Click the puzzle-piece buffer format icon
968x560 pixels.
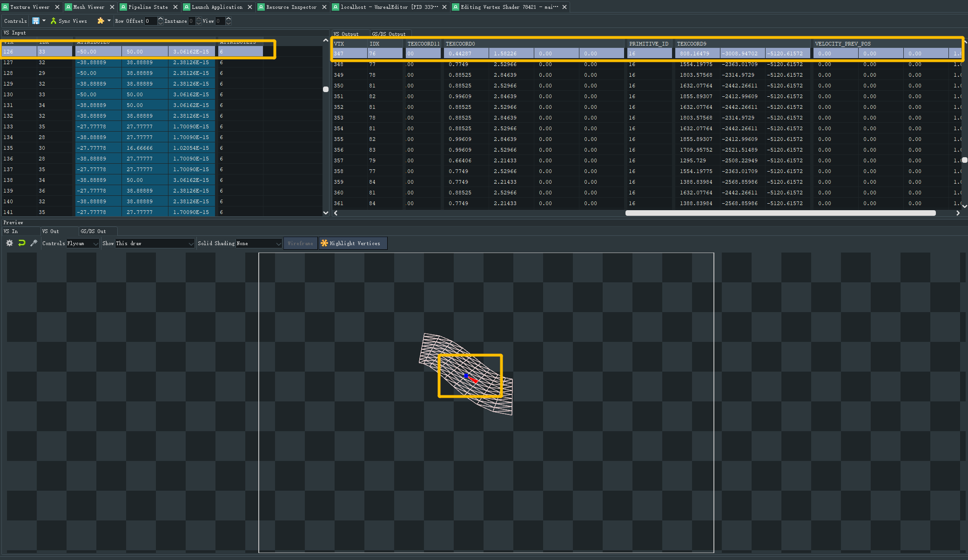101,21
